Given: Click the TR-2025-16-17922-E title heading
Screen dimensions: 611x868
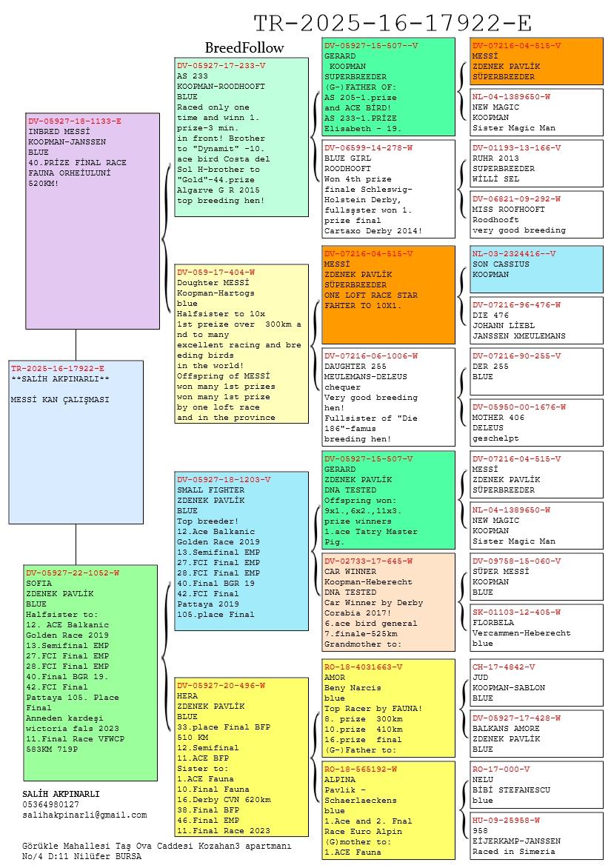Looking at the screenshot, I should click(393, 22).
